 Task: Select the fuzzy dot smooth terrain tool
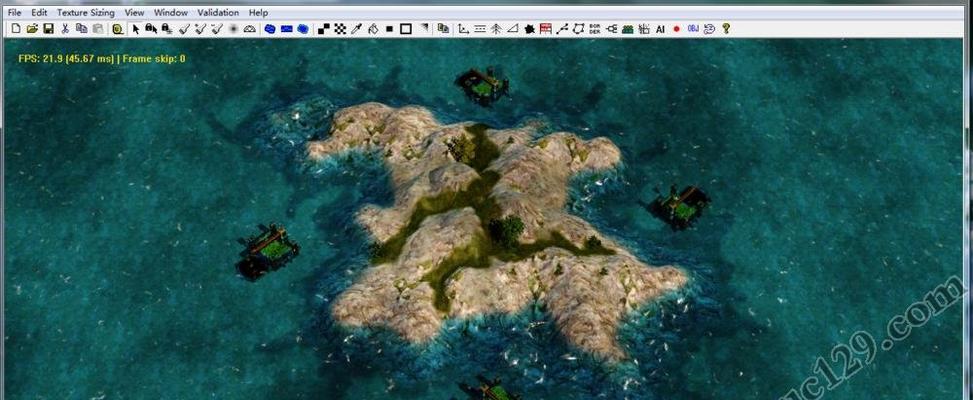click(233, 29)
